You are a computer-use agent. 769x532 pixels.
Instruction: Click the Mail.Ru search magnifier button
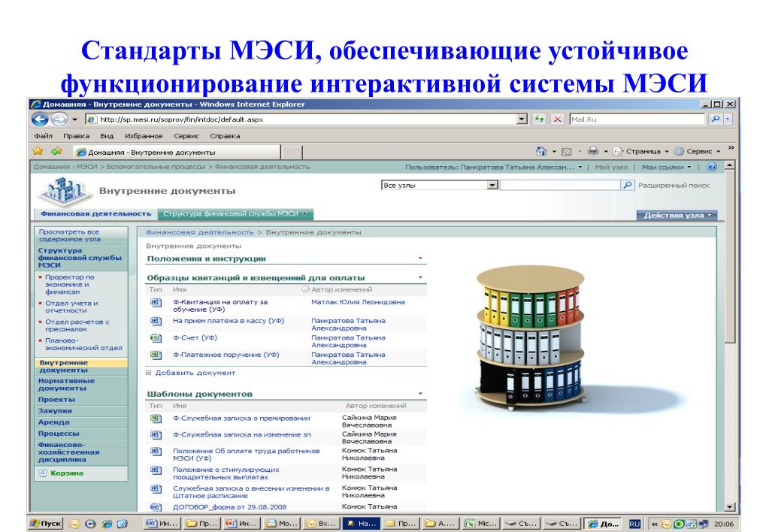[x=716, y=119]
